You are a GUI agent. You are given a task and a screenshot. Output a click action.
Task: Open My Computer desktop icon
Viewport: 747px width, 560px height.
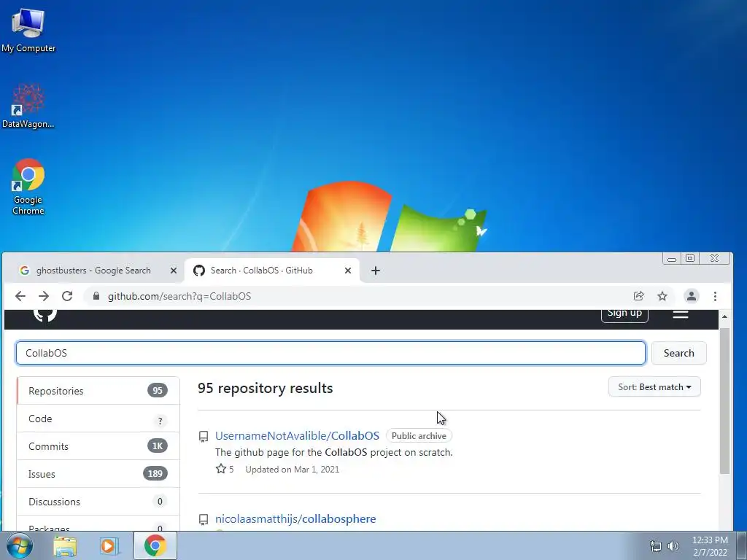(x=28, y=31)
